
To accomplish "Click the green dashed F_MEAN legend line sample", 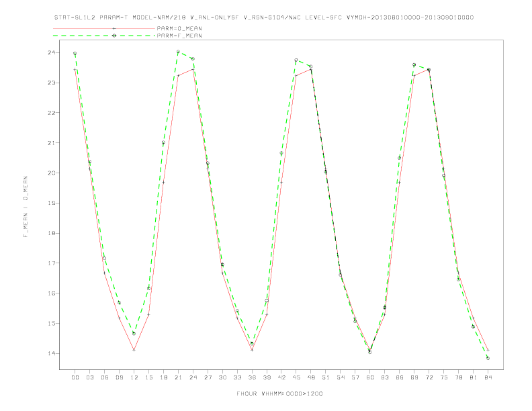I will click(x=104, y=36).
